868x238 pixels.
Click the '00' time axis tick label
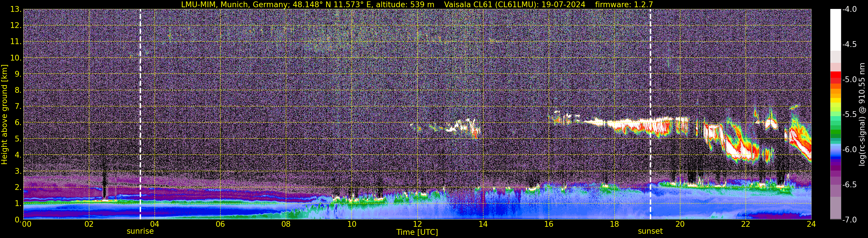click(x=26, y=224)
